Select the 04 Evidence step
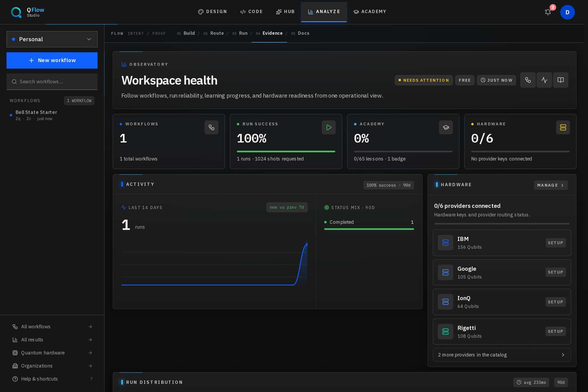588x392 pixels. (x=269, y=33)
